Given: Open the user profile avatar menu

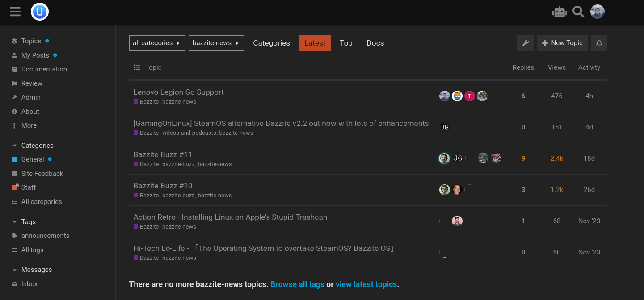Looking at the screenshot, I should pos(598,12).
